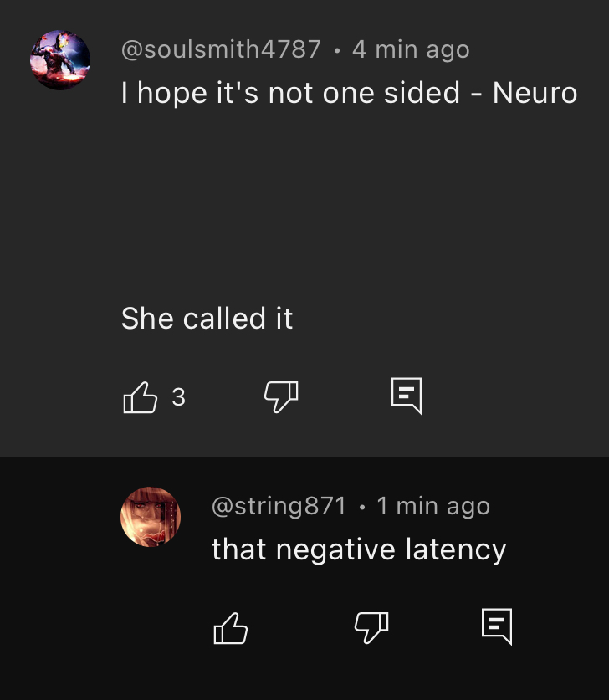Click the like count showing 3
This screenshot has width=609, height=700.
[178, 397]
